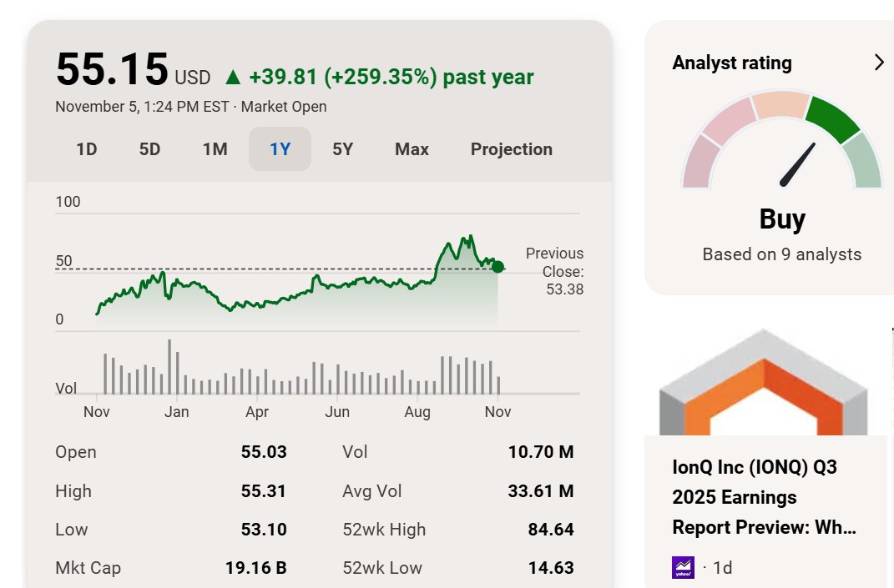Click the Open value 55.03
This screenshot has width=894, height=588.
click(x=264, y=452)
